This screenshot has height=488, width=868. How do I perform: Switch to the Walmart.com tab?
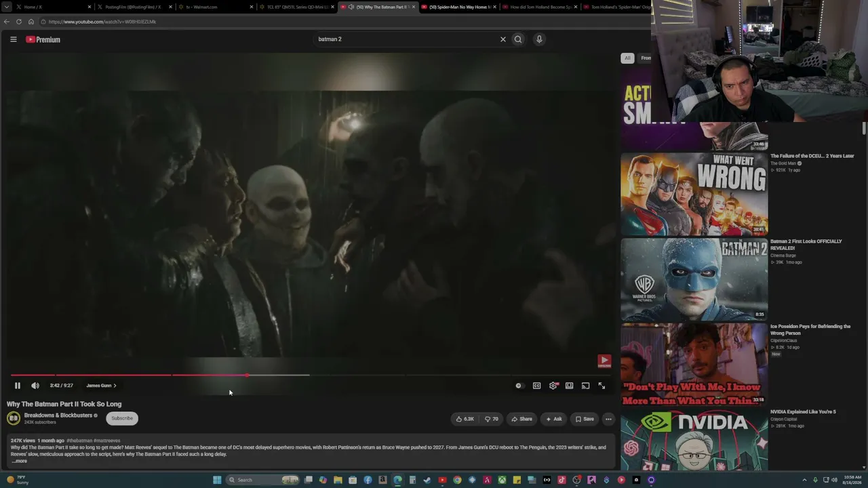(216, 7)
